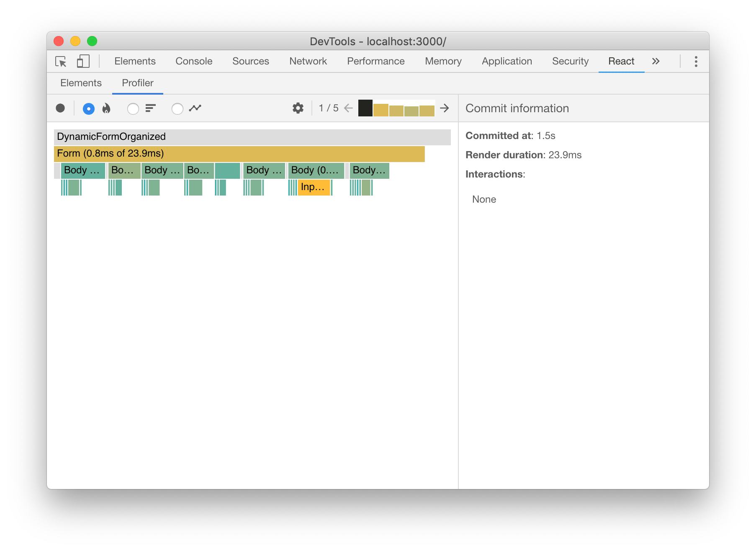The height and width of the screenshot is (551, 756).
Task: Click the previous commit left arrow
Action: [347, 108]
